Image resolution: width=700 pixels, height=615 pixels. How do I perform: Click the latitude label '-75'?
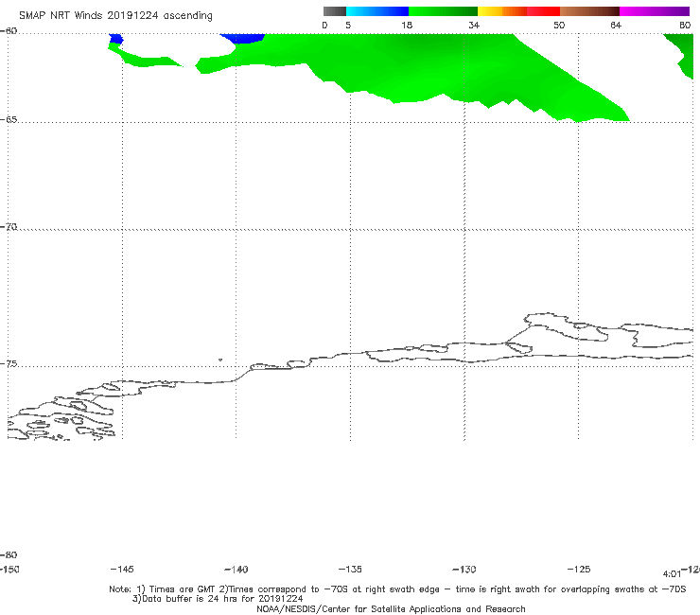[x=9, y=364]
